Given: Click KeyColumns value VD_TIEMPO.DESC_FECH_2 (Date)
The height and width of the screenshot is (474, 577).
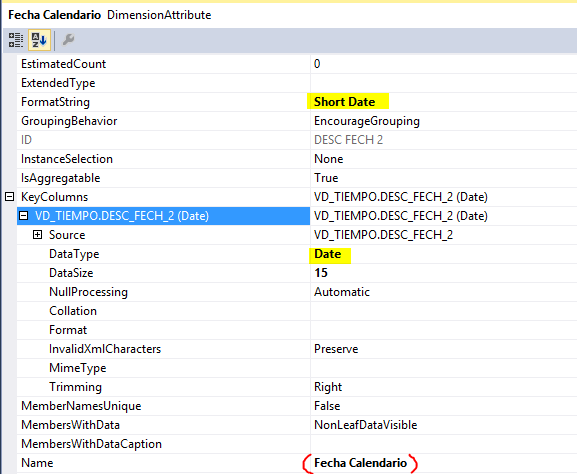Looking at the screenshot, I should click(400, 197).
